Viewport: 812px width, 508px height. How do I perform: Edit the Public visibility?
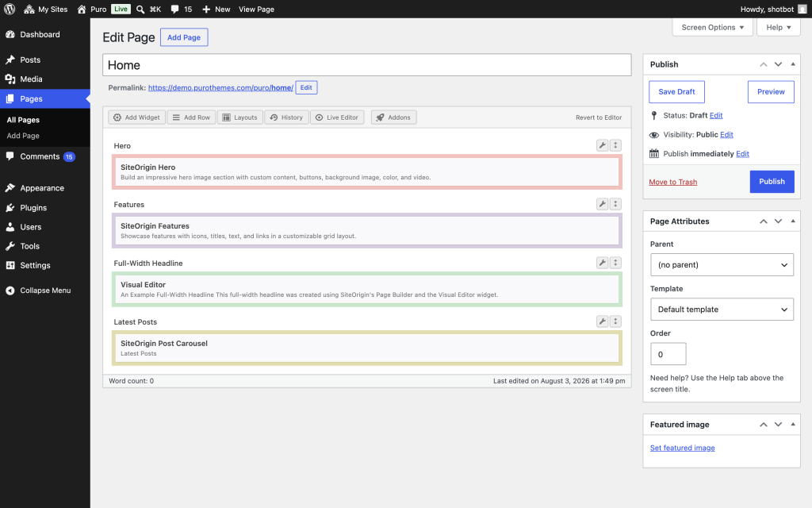(726, 135)
